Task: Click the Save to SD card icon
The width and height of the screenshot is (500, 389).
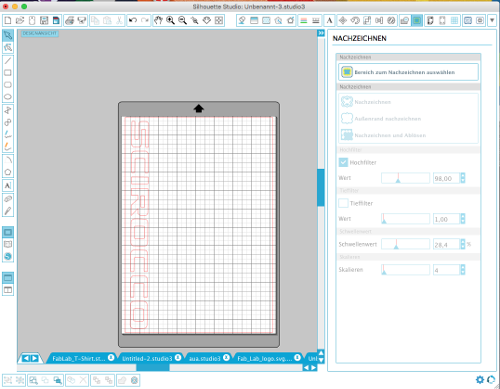Action: click(x=56, y=21)
